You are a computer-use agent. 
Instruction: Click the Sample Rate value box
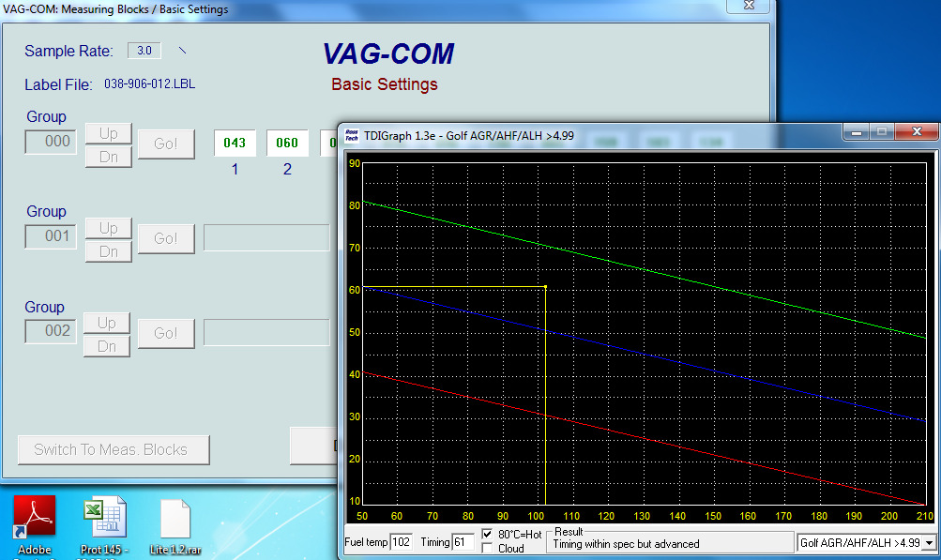point(144,51)
